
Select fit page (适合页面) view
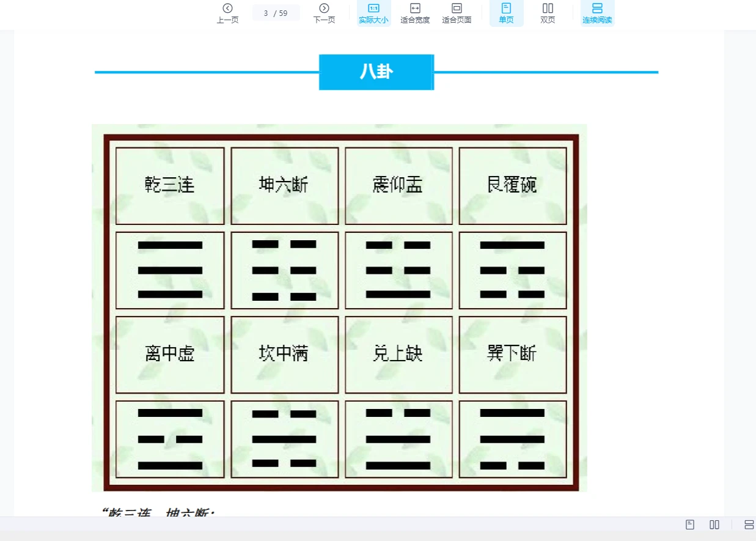457,13
